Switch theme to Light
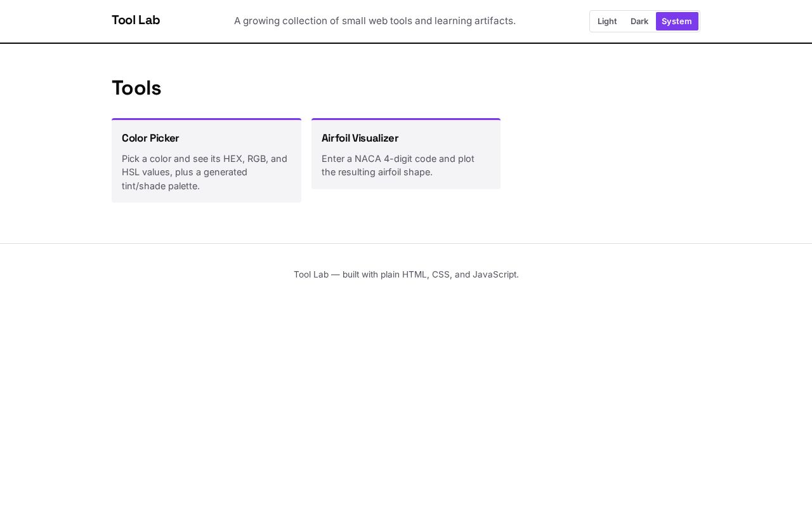 click(x=607, y=21)
